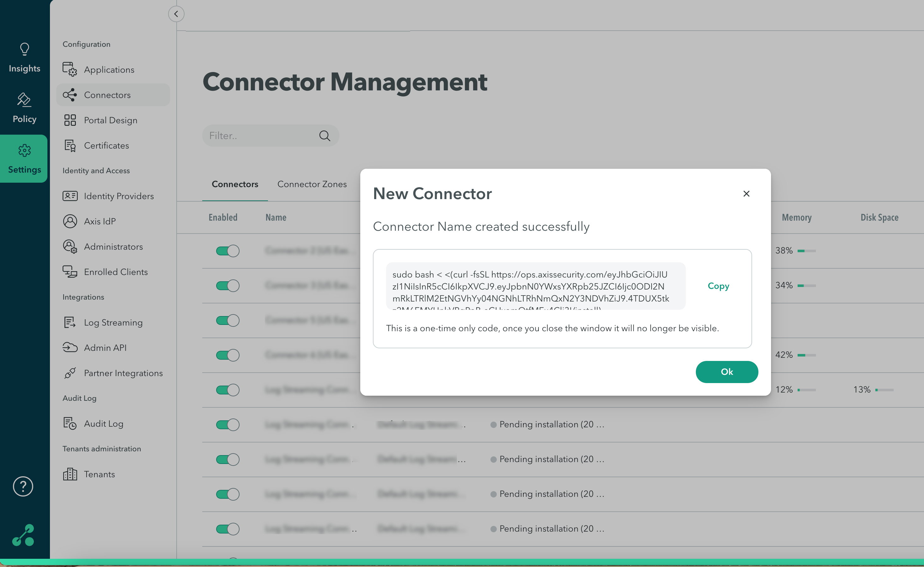The height and width of the screenshot is (567, 924).
Task: Open Certificates from the sidebar
Action: coord(106,145)
